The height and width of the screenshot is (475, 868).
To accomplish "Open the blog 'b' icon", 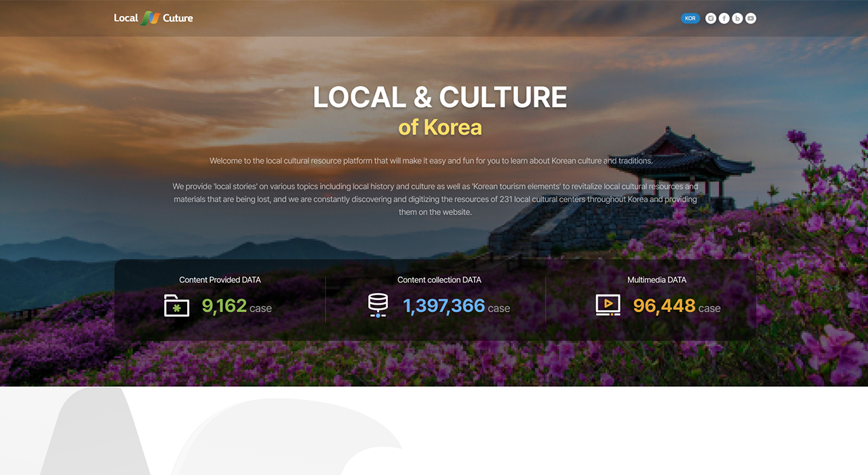I will click(737, 18).
